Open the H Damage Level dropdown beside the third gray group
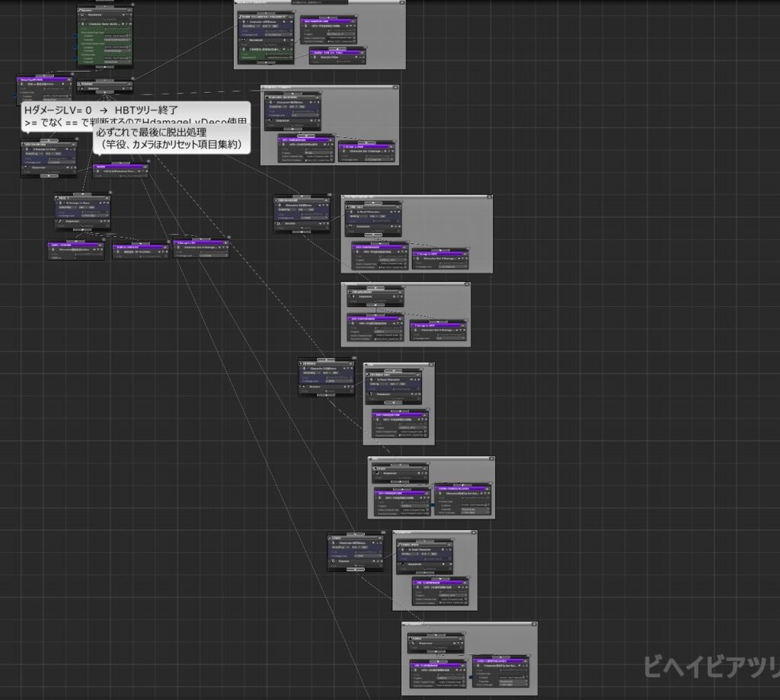780x700 pixels. (x=314, y=216)
